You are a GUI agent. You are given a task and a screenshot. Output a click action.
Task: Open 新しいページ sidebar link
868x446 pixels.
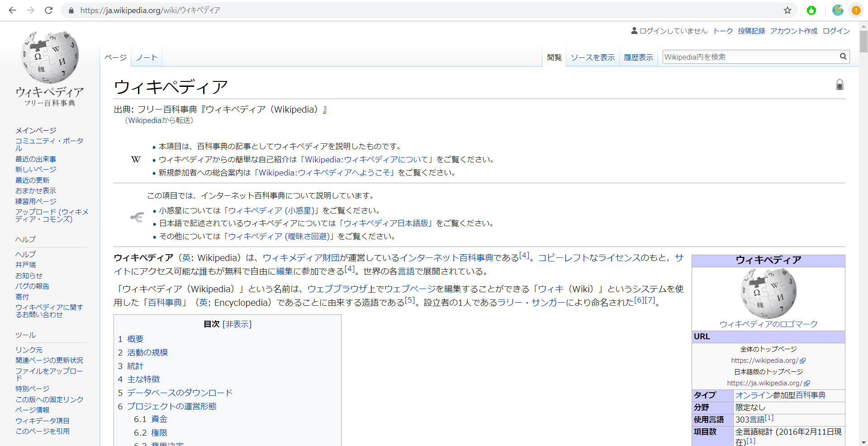coord(36,169)
